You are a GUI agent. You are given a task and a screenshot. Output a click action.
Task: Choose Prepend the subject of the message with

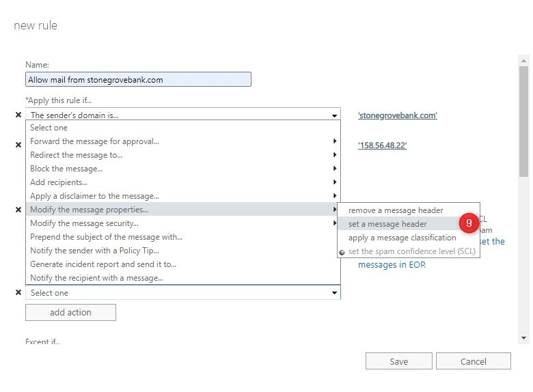click(183, 237)
